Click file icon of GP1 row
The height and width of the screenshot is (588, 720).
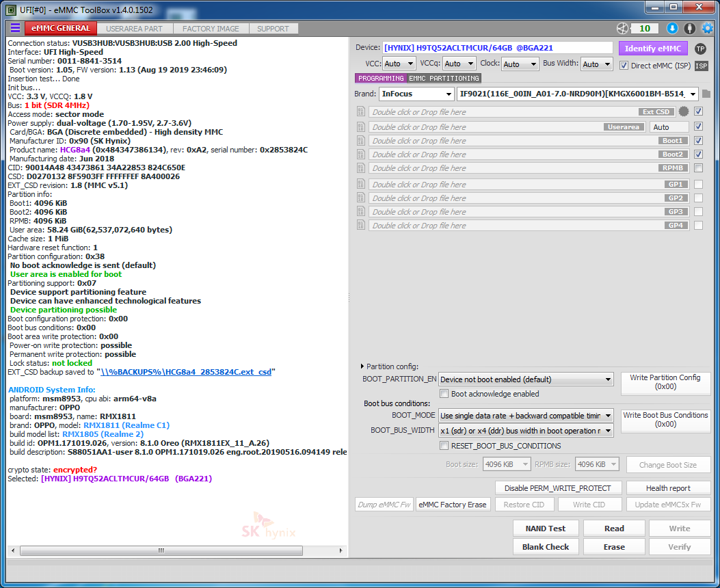[x=361, y=185]
